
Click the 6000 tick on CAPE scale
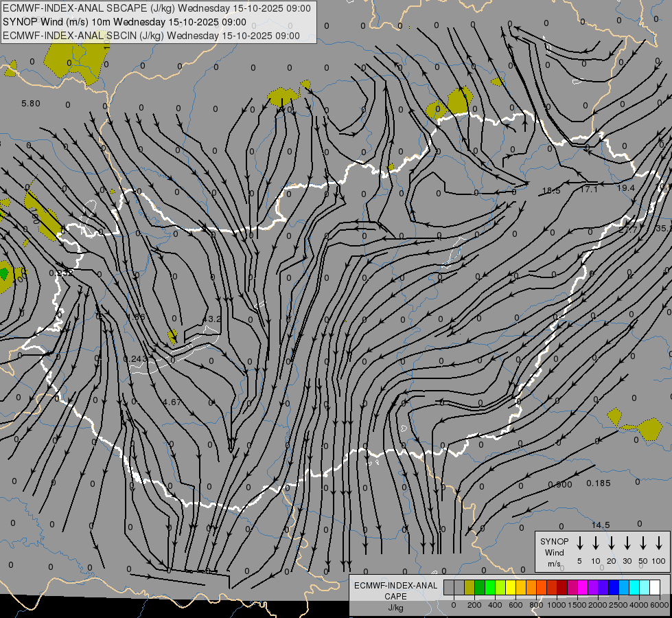click(659, 605)
